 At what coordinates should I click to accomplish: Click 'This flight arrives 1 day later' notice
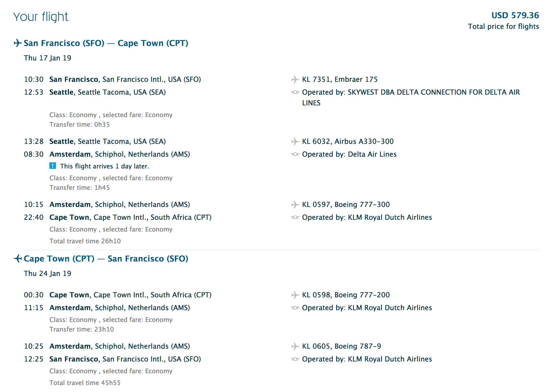point(104,166)
